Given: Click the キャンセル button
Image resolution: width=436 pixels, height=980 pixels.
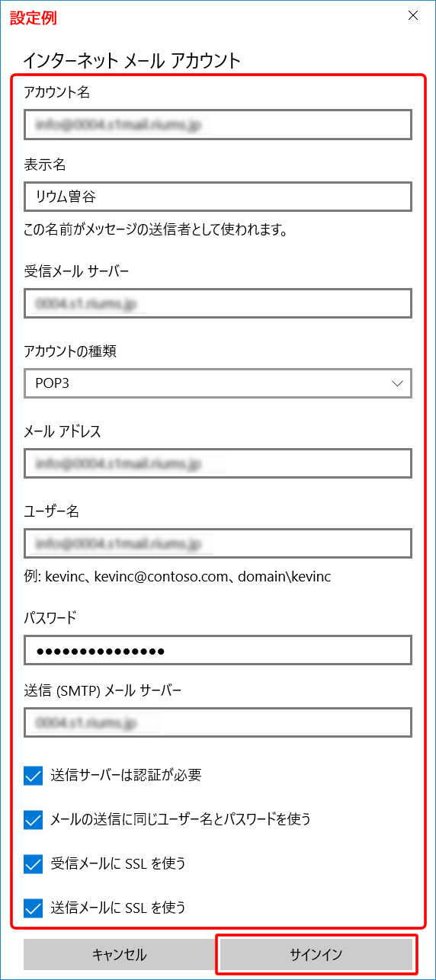Looking at the screenshot, I should pos(119,954).
